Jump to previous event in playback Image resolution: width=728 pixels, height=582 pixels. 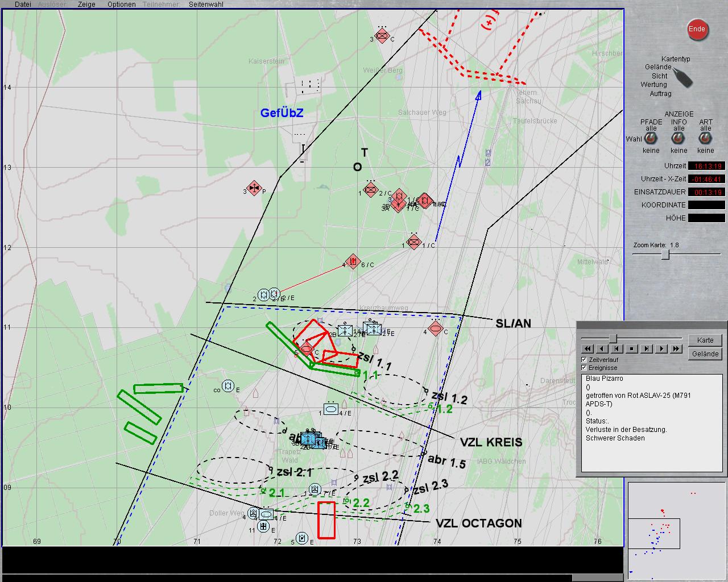click(x=617, y=348)
